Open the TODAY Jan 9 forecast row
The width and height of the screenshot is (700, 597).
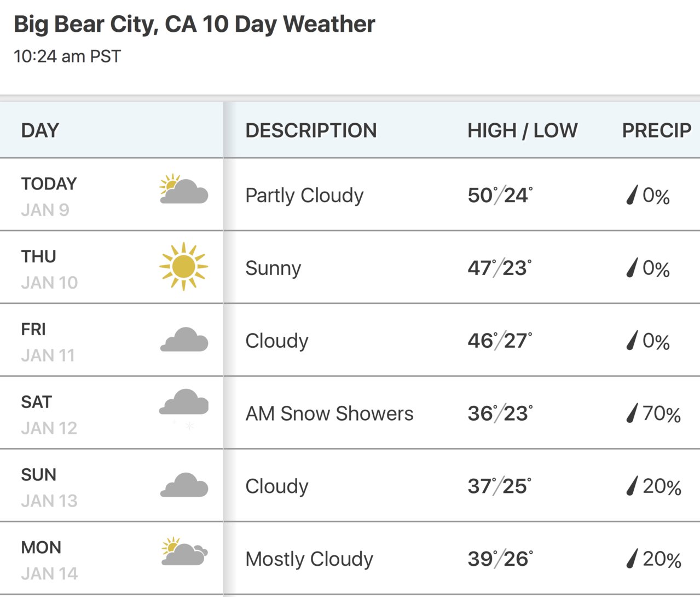350,194
